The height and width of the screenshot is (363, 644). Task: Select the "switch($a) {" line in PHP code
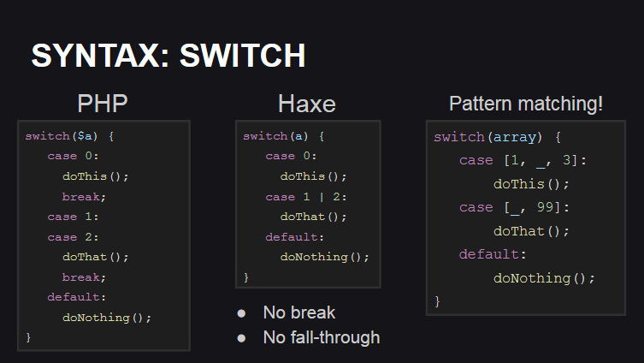[69, 136]
